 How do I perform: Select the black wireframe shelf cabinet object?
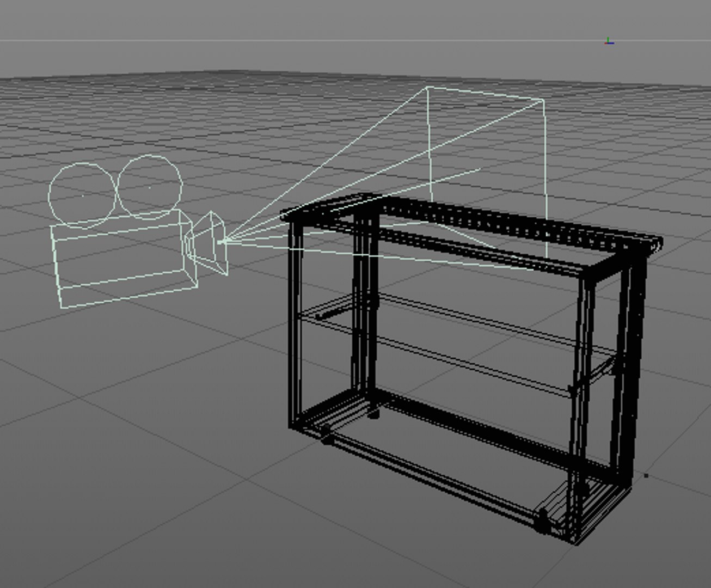[471, 369]
